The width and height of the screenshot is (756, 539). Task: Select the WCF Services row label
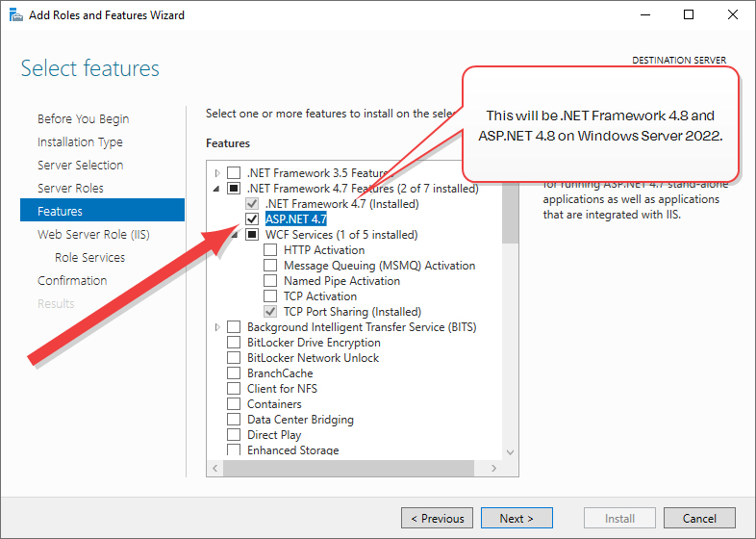341,235
